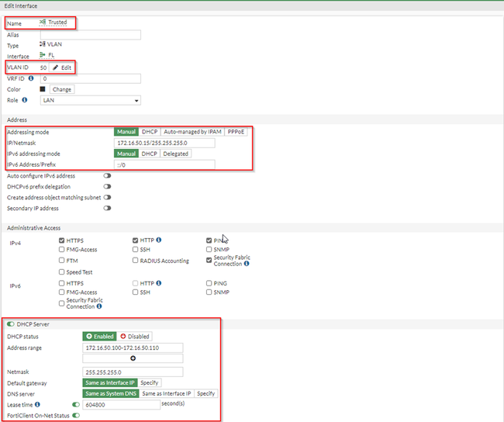Click the DHCP Netmask field
504x422 pixels.
point(133,372)
